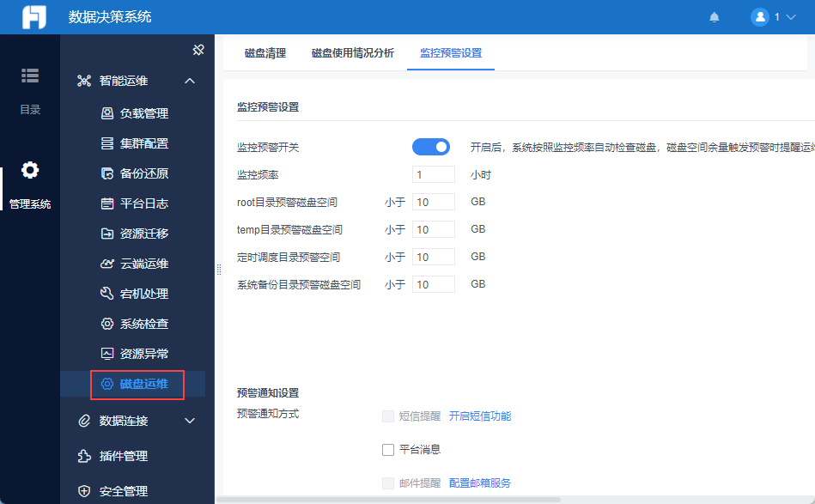Enable the 平台消息 checkbox

(388, 449)
